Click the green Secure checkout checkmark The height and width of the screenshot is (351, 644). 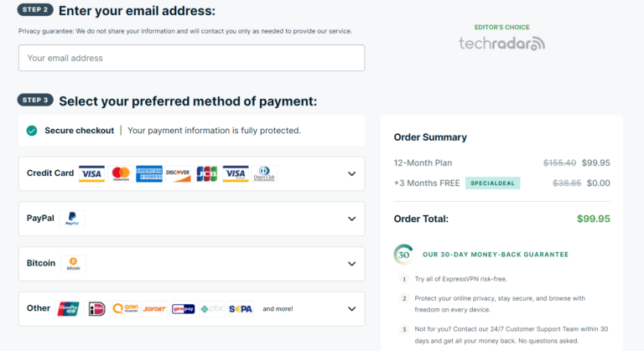tap(32, 131)
